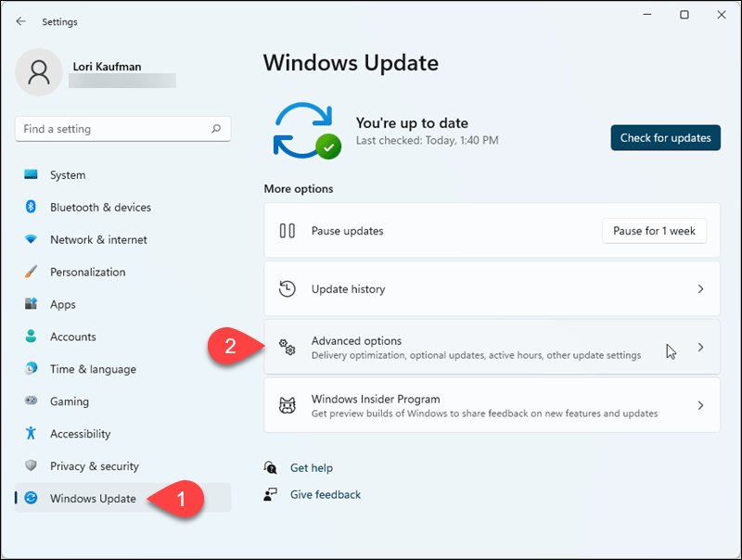Screen dimensions: 742x560
Task: Click the Accessibility figure icon
Action: tap(31, 433)
